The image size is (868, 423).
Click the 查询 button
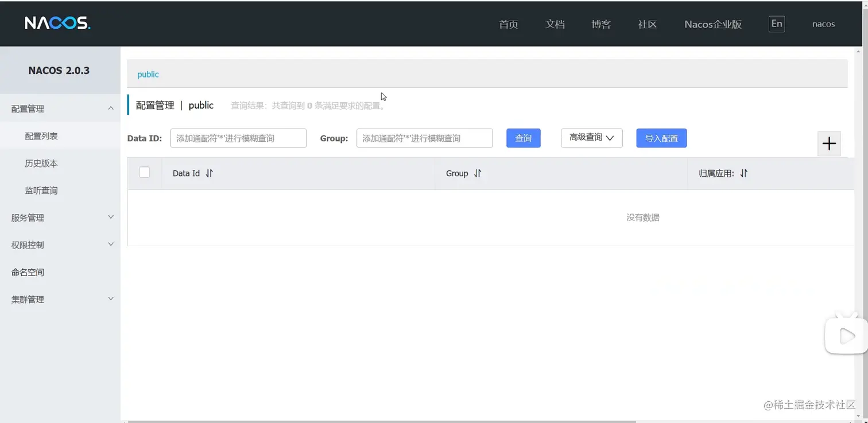pos(523,138)
